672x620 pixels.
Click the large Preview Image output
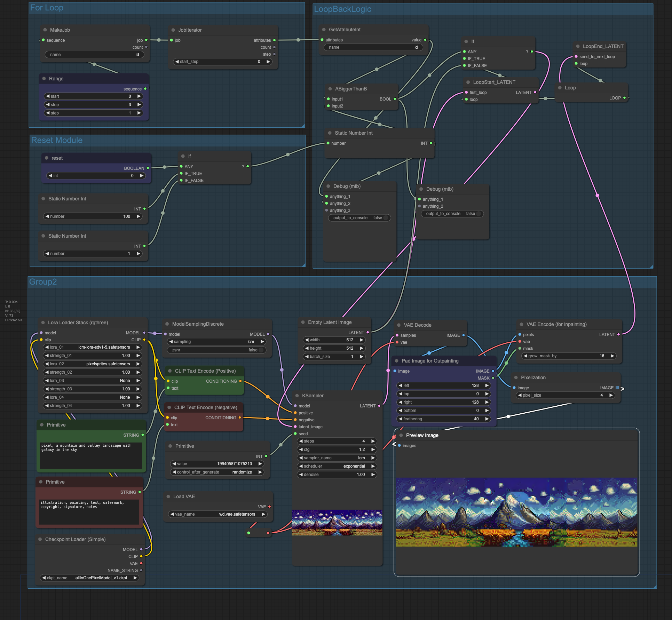(516, 512)
